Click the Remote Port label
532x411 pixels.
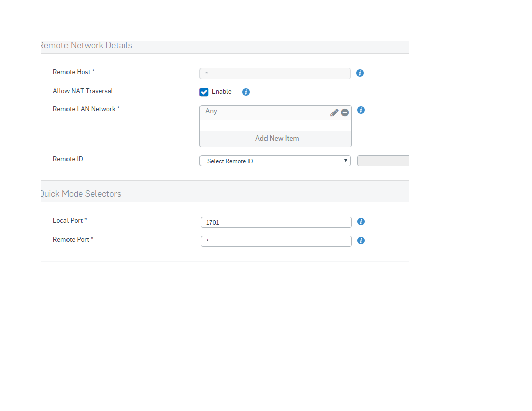click(x=73, y=239)
